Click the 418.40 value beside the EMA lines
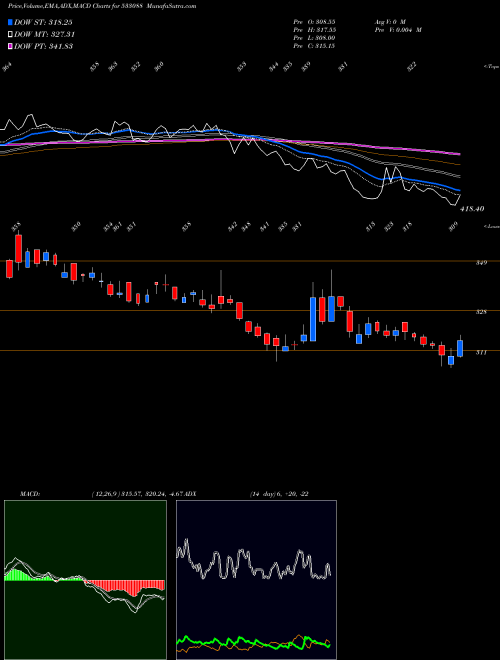Screen dimensions: 500x660 pos(473,209)
